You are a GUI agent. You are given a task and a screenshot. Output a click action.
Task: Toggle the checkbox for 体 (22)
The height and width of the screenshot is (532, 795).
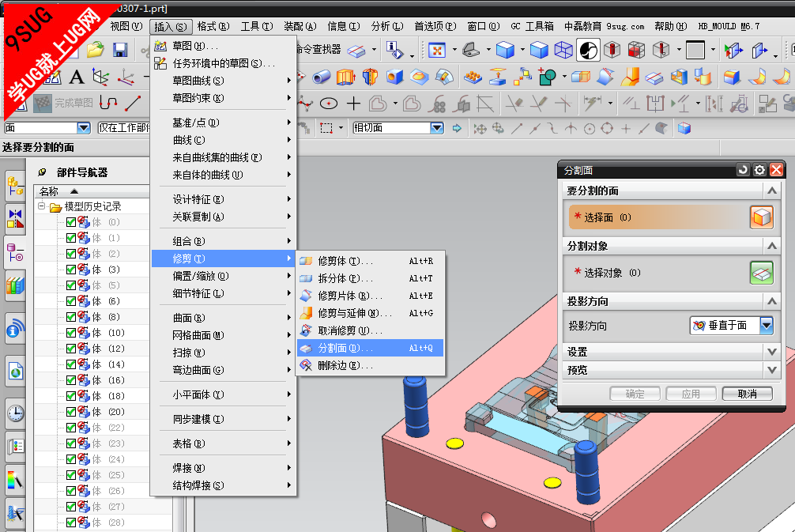pos(71,428)
